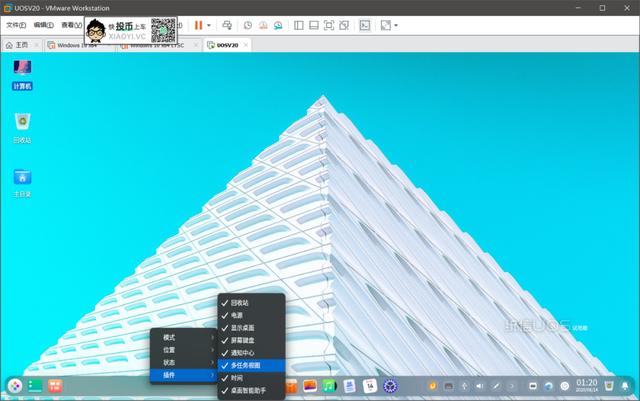Screen dimensions: 640x401
Task: Click the dock clock showing 01:20
Action: (x=587, y=386)
